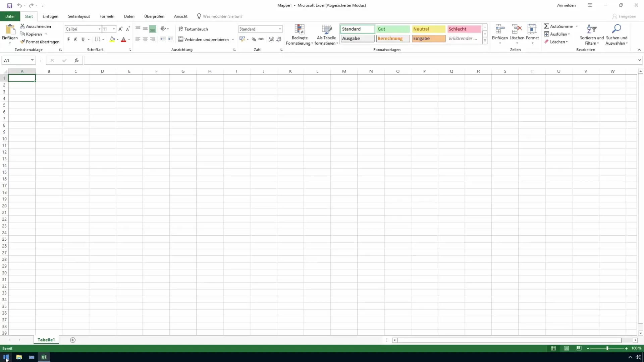Increase the cell indent
This screenshot has width=644, height=362.
170,39
